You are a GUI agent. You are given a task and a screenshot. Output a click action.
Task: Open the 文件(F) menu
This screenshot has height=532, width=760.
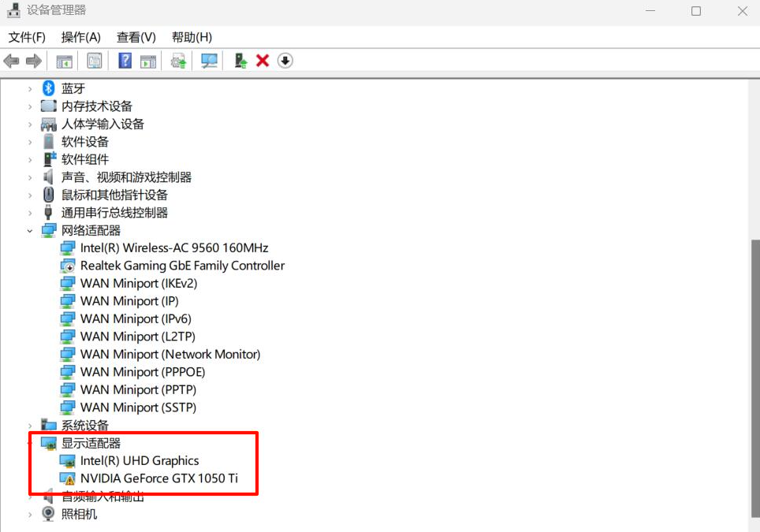tap(27, 37)
